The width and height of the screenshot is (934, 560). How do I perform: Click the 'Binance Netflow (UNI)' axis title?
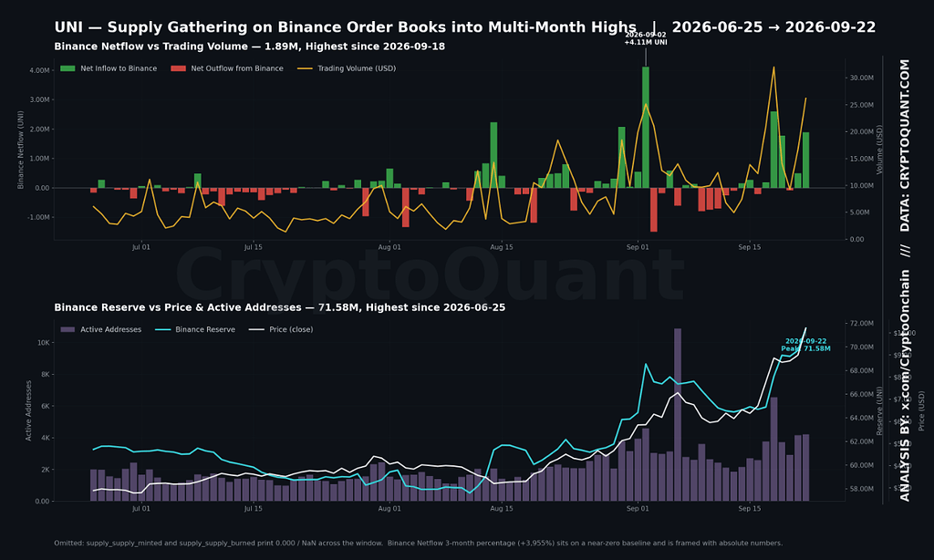(21, 150)
